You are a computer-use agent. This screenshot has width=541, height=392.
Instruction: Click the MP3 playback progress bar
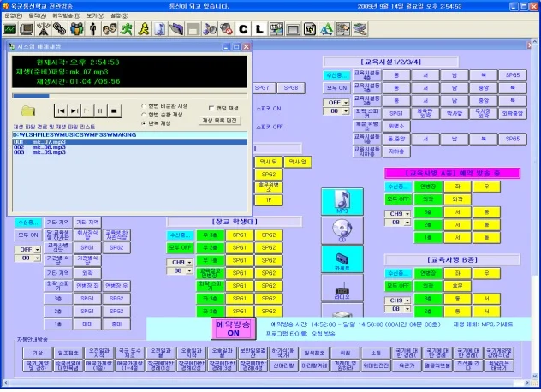pos(130,96)
